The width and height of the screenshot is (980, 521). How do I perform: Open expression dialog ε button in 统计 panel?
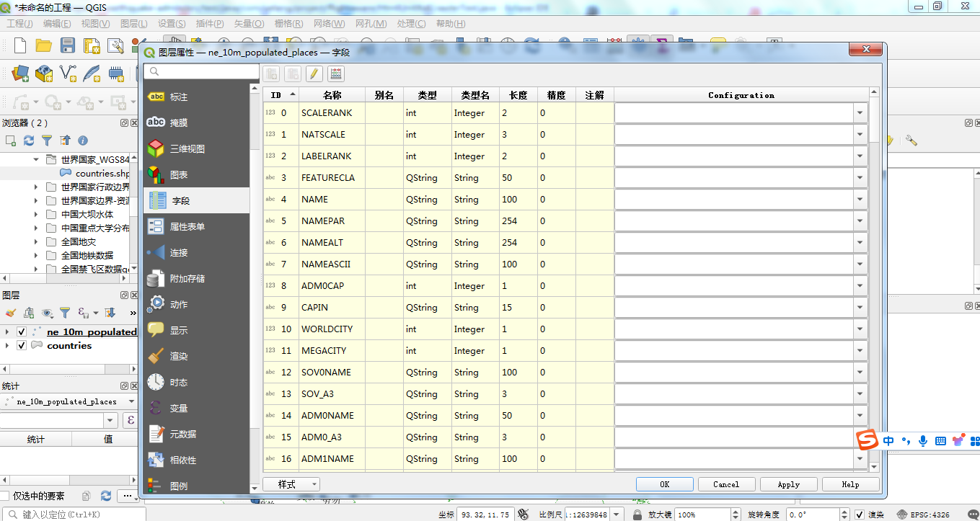pyautogui.click(x=131, y=420)
